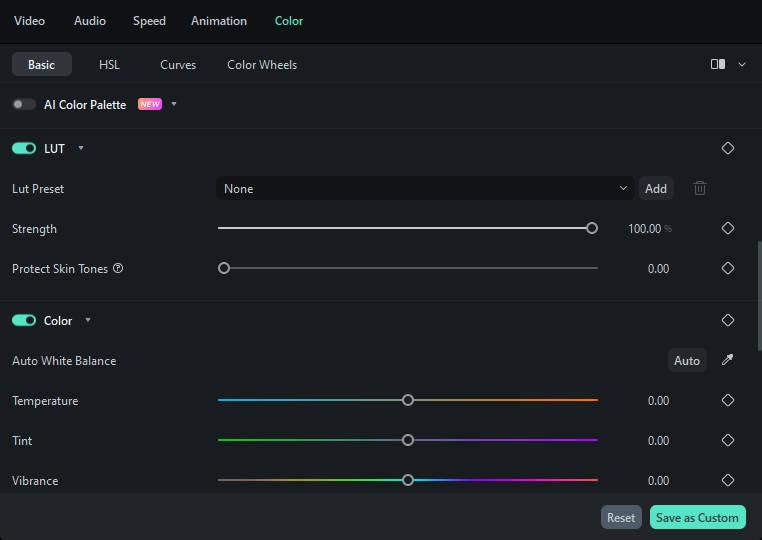Click the NEW badge beside AI Color Palette
The width and height of the screenshot is (762, 540).
150,104
